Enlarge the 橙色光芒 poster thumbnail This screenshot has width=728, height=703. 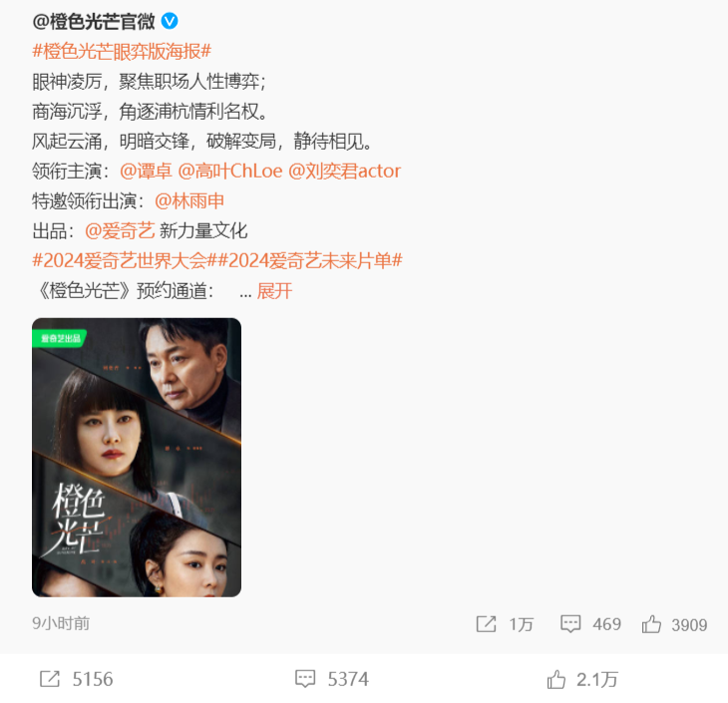point(137,458)
